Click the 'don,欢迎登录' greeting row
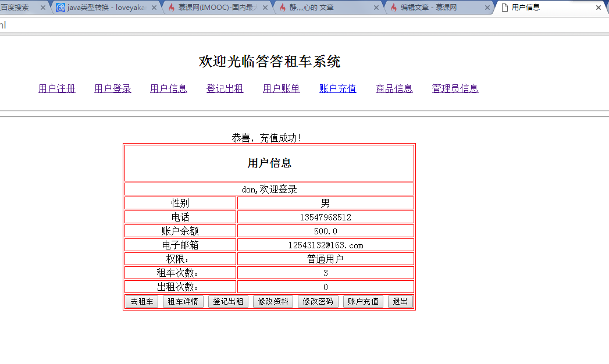This screenshot has width=609, height=364. click(x=269, y=189)
